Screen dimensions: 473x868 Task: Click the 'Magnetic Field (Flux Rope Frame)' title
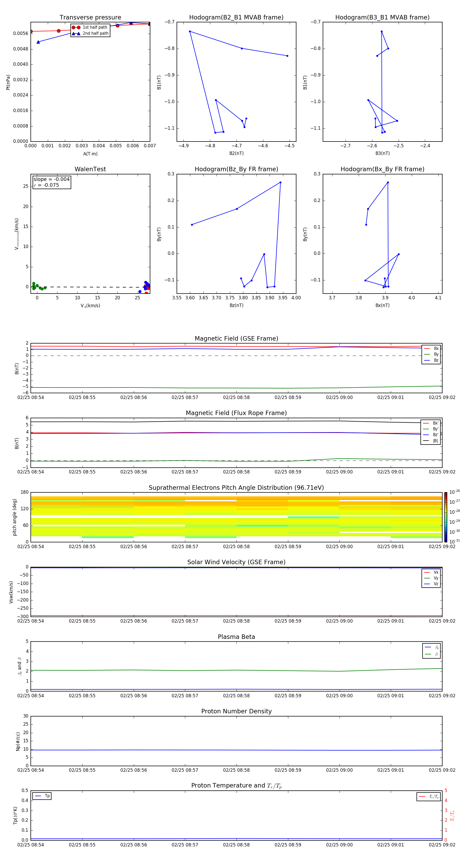coord(236,413)
